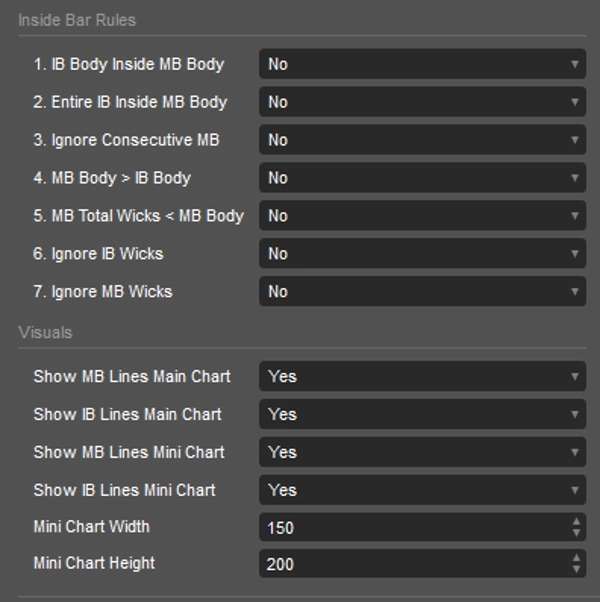600x602 pixels.
Task: Decrease Mini Chart Width with down arrow
Action: pos(576,533)
